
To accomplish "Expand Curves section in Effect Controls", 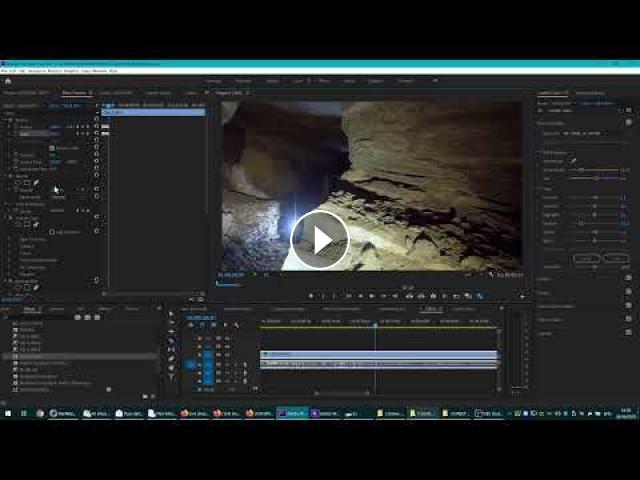I will click(10, 253).
